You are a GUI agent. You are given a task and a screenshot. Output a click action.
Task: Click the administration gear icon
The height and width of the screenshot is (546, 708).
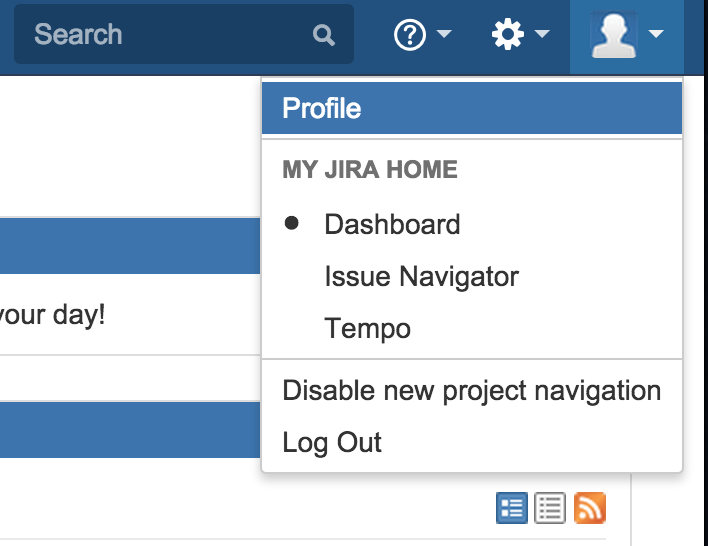(508, 35)
